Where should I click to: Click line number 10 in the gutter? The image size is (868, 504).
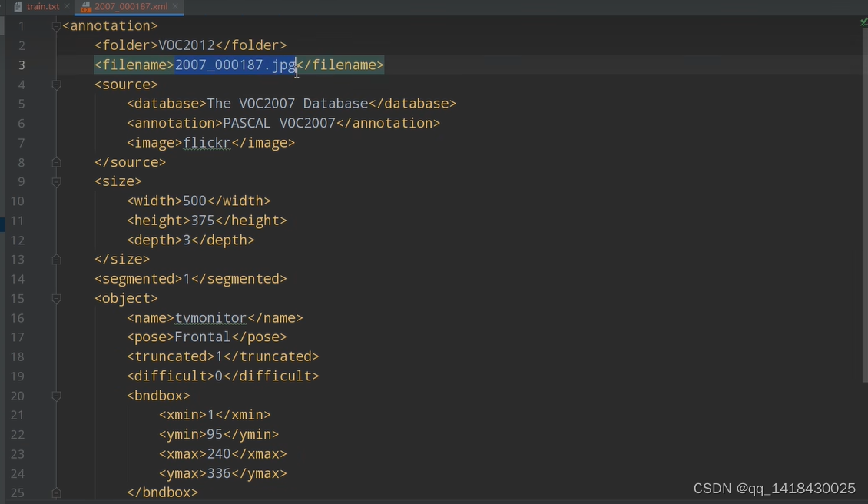pos(18,201)
